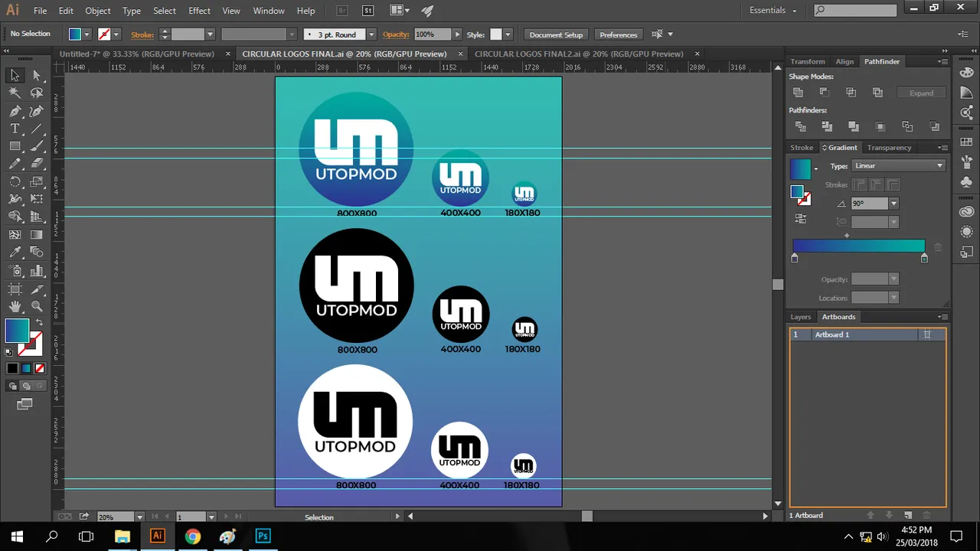Select the Hand tool
Viewport: 980px width, 551px height.
click(x=15, y=306)
